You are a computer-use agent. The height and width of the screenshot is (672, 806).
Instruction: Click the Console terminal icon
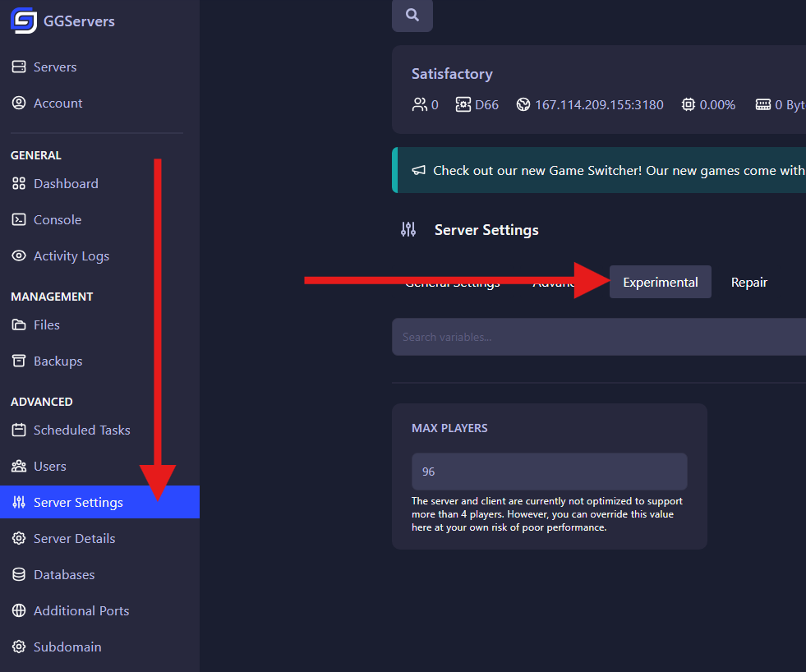click(19, 220)
